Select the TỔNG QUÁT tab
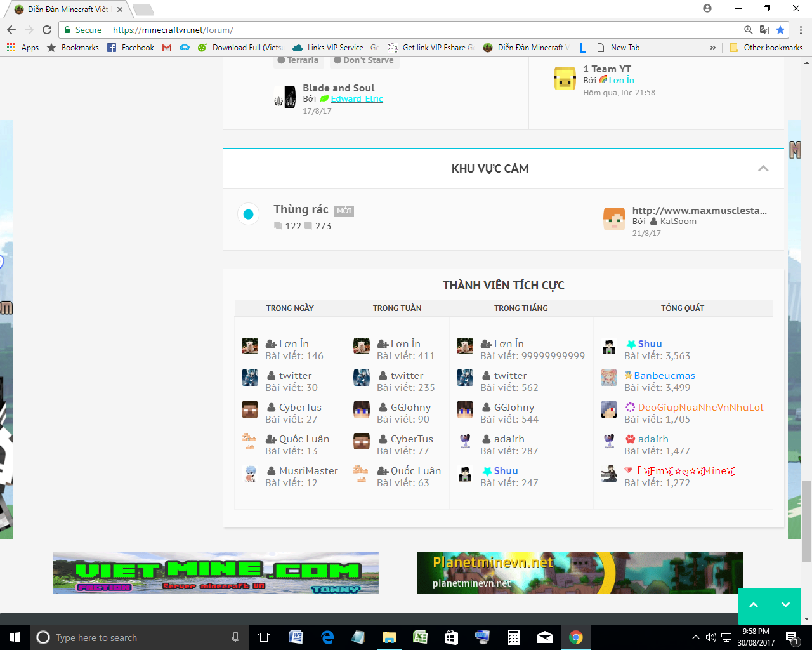Screen dimensions: 812x650 [x=683, y=308]
